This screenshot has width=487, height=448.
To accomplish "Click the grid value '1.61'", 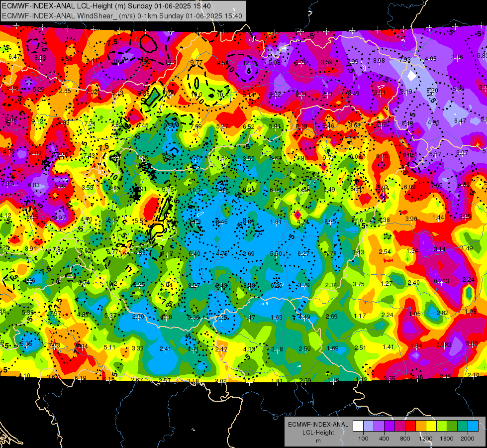I will (x=276, y=222).
